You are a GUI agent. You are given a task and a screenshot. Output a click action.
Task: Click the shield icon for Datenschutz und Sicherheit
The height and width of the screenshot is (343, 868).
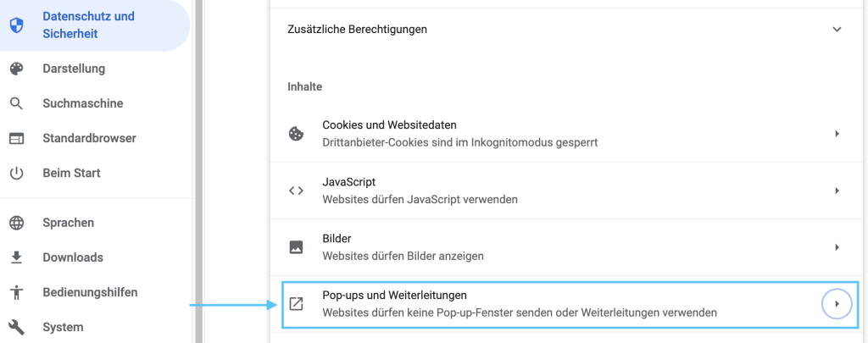(x=16, y=25)
